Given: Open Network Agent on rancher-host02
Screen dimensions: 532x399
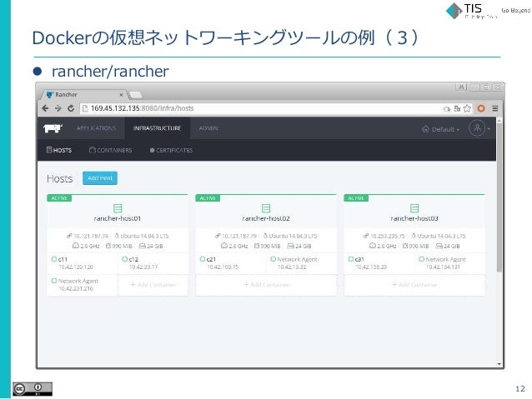Looking at the screenshot, I should point(297,259).
